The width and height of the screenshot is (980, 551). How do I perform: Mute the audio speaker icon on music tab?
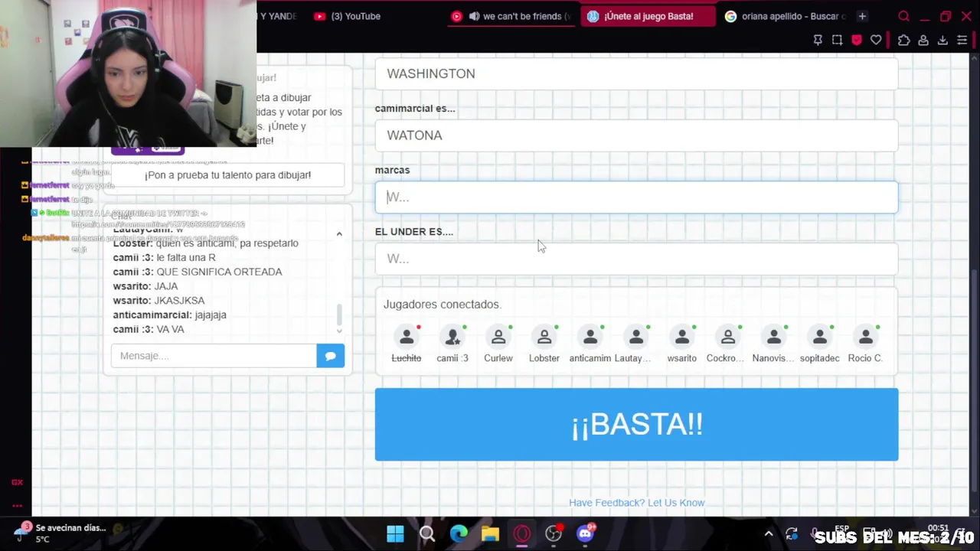point(475,16)
